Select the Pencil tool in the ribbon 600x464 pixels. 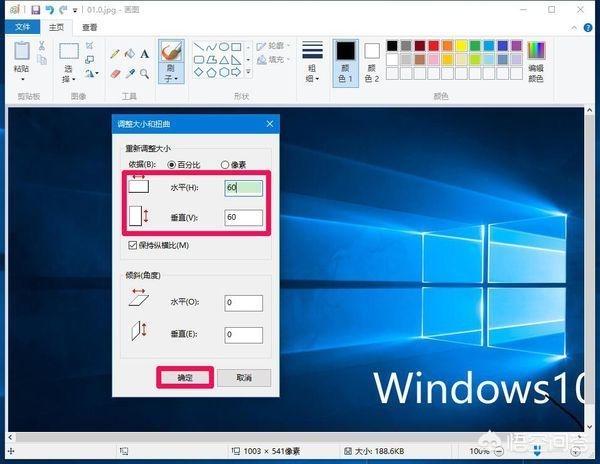click(114, 53)
